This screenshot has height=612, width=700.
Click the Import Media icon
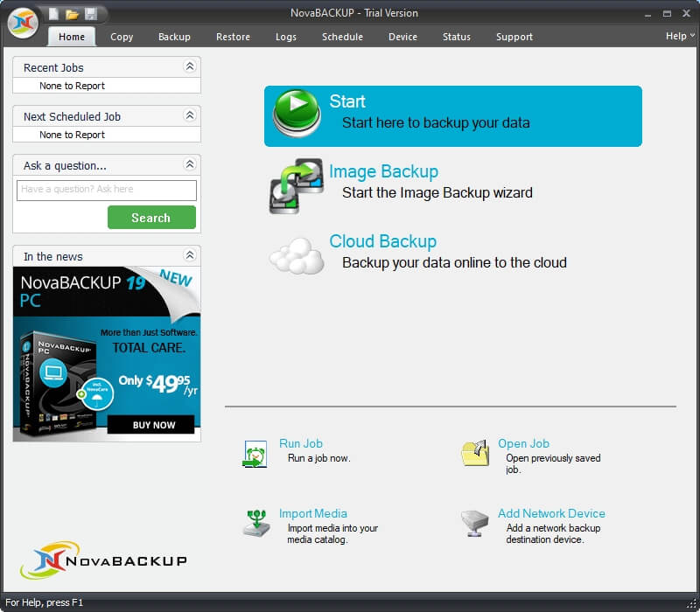point(256,523)
